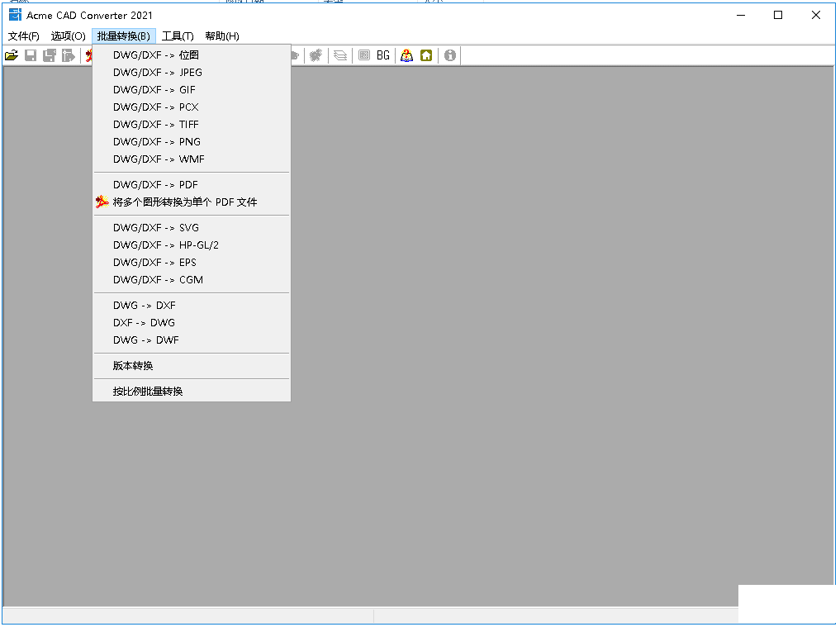
Task: Click the About info icon
Action: point(450,55)
